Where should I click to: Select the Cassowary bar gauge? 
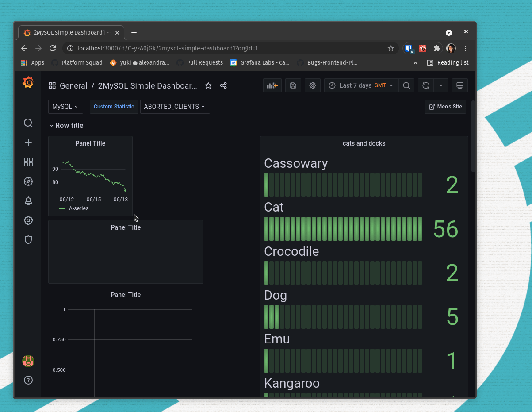(x=343, y=185)
